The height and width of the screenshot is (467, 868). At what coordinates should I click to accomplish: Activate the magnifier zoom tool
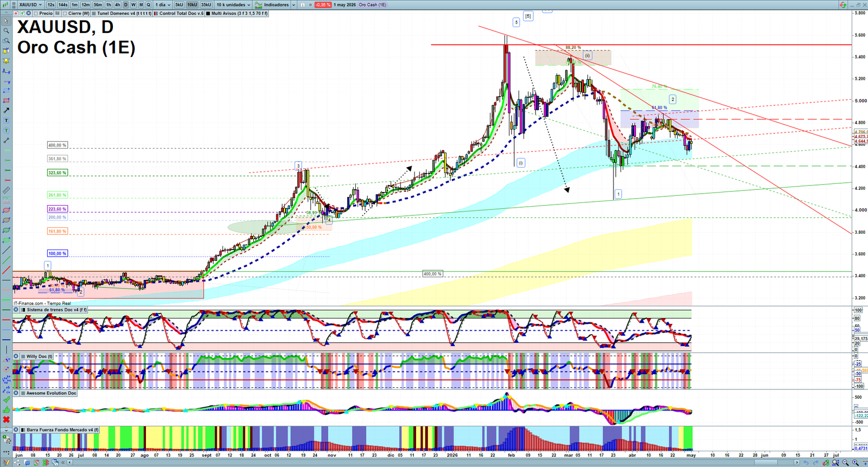tap(7, 30)
